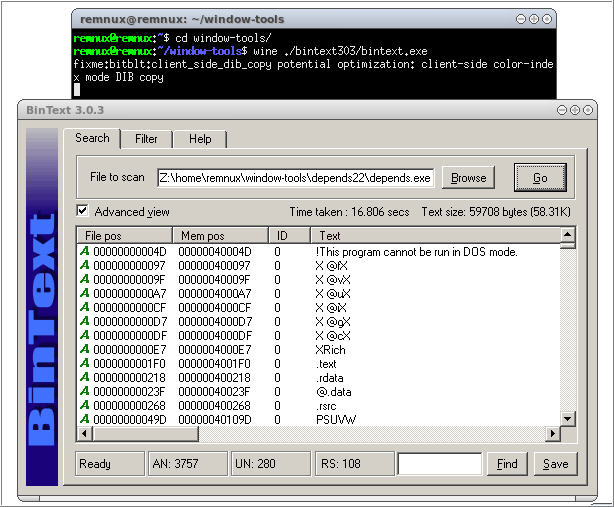Click the ANSI icon for row 0000000000DF
Screen dimensions: 614x507
[x=85, y=335]
